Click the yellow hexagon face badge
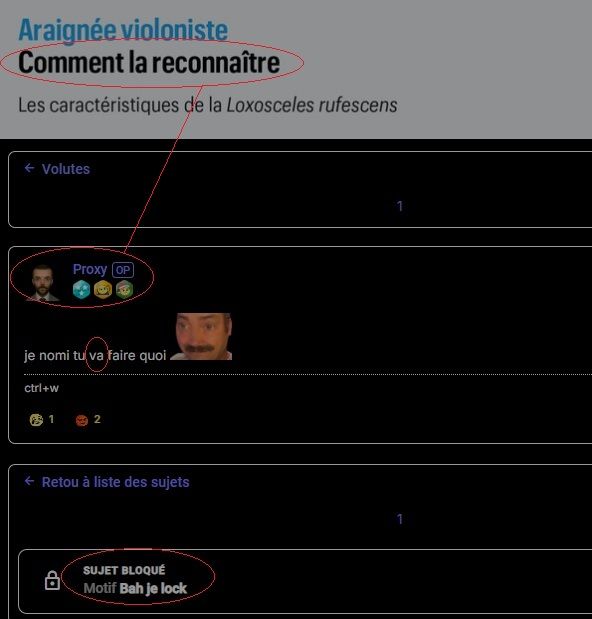The width and height of the screenshot is (592, 619). [103, 289]
